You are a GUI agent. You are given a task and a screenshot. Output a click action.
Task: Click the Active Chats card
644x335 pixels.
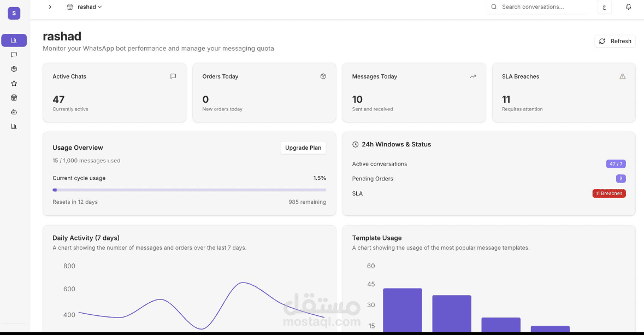(x=114, y=92)
